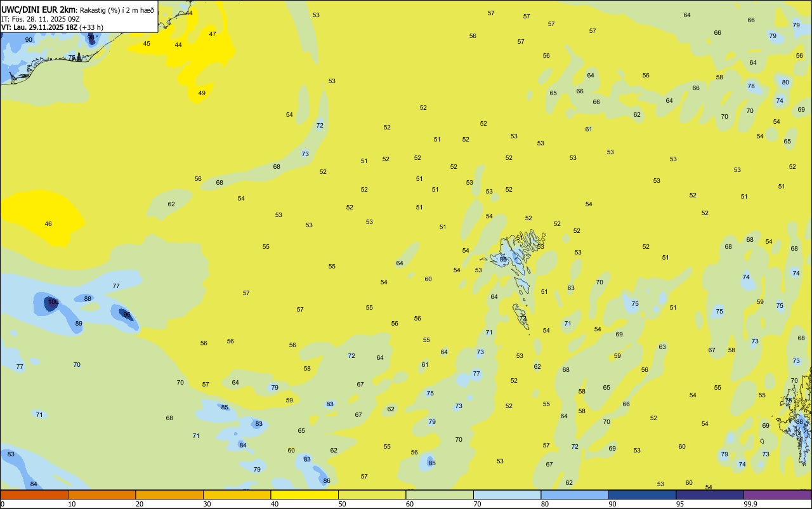Image resolution: width=812 pixels, height=509 pixels.
Task: Click the bright yellow 40–50 legend segment
Action: pyautogui.click(x=304, y=494)
